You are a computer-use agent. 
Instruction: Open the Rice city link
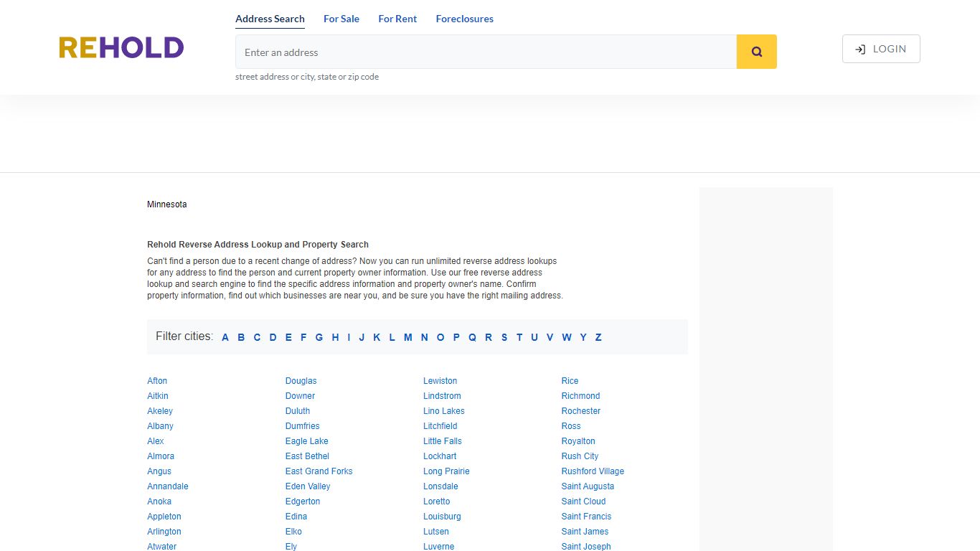[570, 381]
